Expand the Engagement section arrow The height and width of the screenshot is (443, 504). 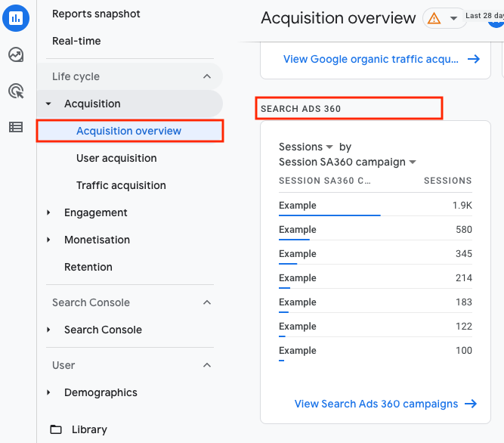click(x=48, y=212)
